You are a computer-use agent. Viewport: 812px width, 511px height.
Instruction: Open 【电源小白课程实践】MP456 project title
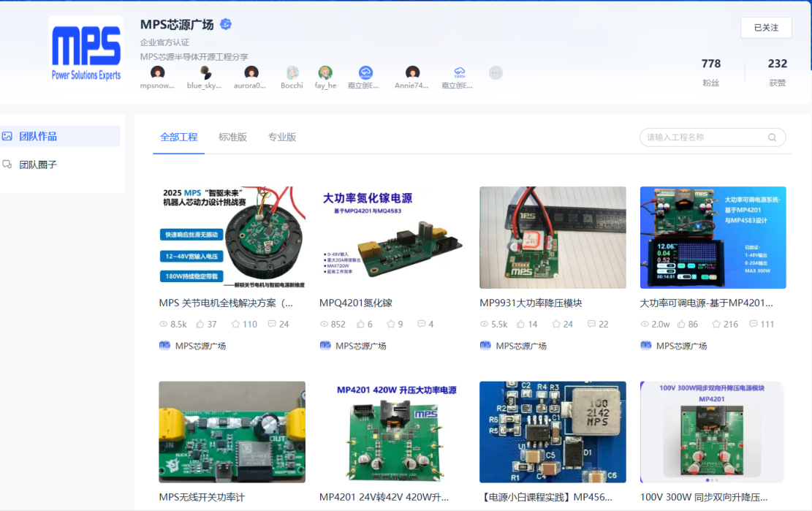click(546, 497)
